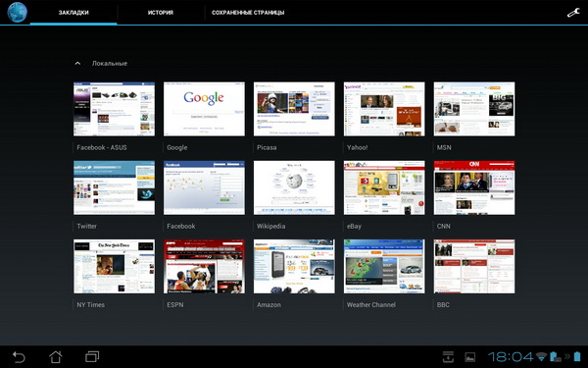Tap the Android home button

click(x=56, y=357)
